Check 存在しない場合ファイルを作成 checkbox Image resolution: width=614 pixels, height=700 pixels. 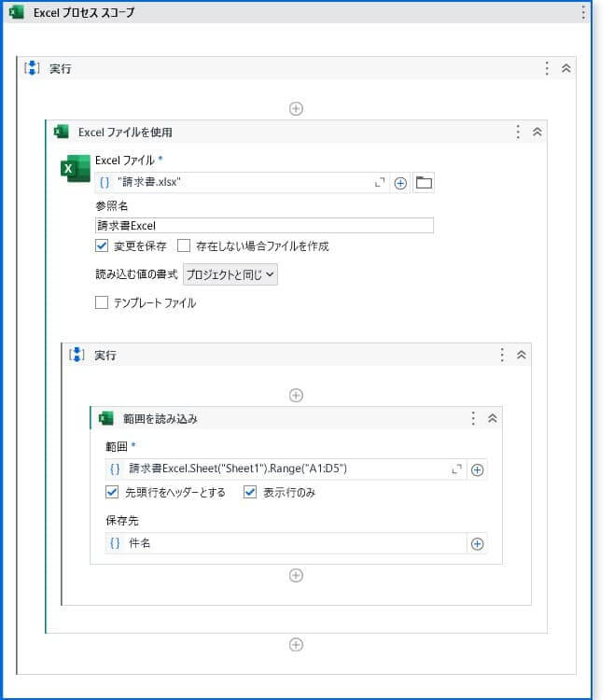click(184, 245)
